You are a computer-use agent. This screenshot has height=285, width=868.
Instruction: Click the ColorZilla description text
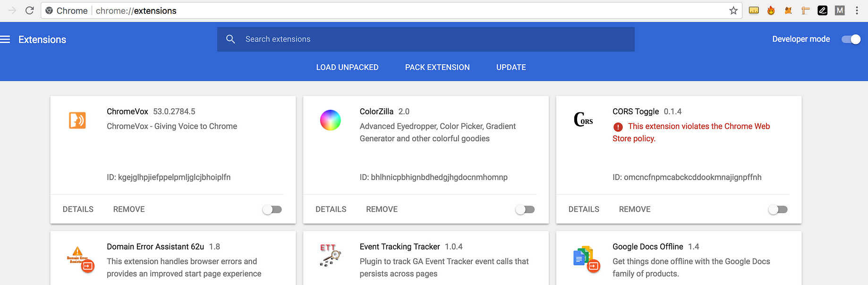[438, 132]
